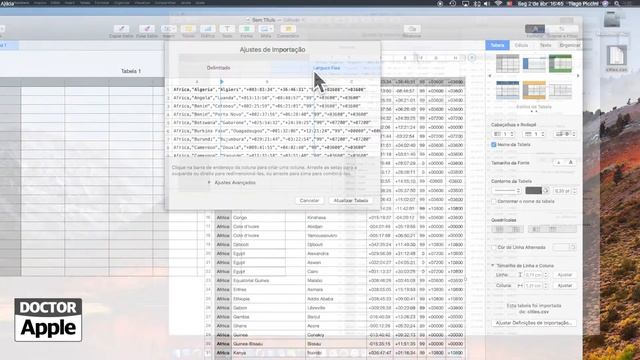Click the volume icon in menu bar
This screenshot has height=360, width=640.
click(487, 4)
